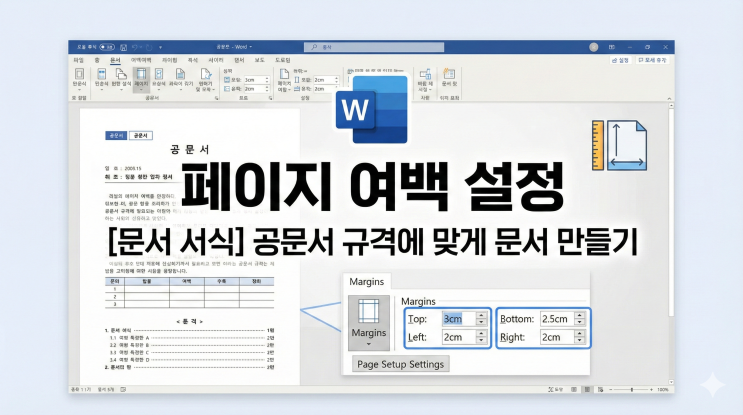This screenshot has width=743, height=415.
Task: Click the vertical scrollbar up arrow
Action: pyautogui.click(x=671, y=106)
